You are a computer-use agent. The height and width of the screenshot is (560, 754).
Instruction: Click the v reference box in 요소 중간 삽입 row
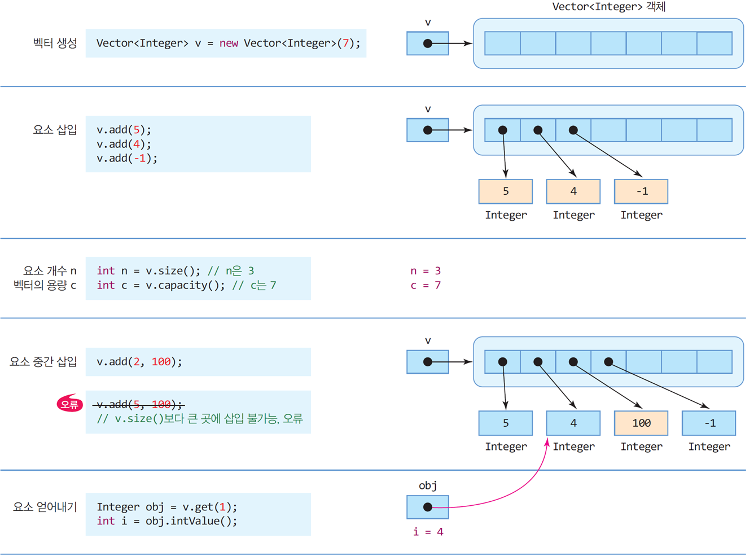tap(428, 362)
